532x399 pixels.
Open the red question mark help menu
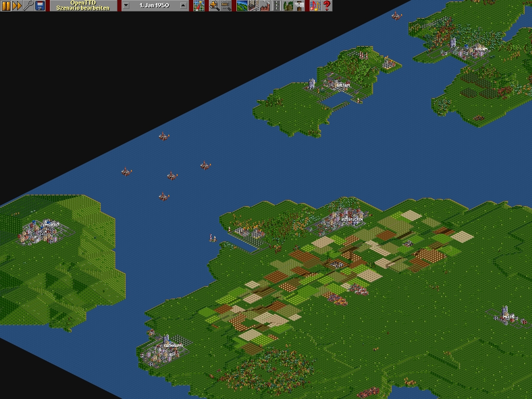(326, 6)
